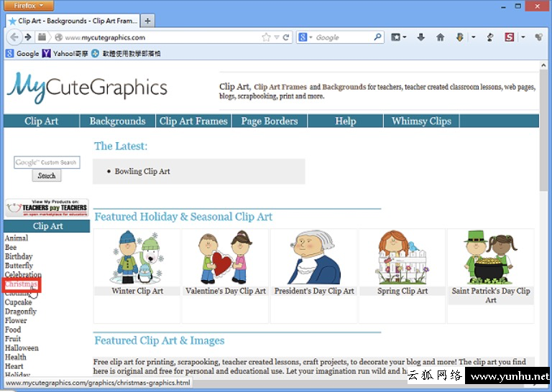The image size is (552, 392).
Task: Click the Search button in sidebar
Action: point(47,175)
